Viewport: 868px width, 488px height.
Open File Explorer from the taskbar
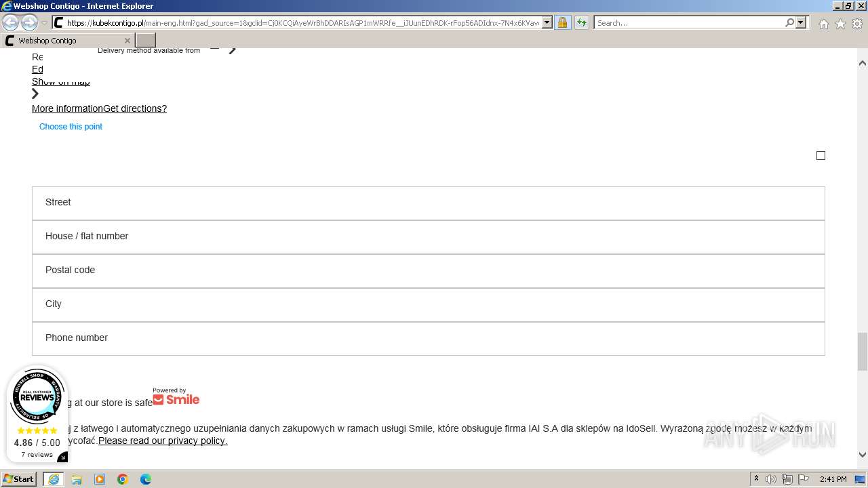tap(77, 479)
